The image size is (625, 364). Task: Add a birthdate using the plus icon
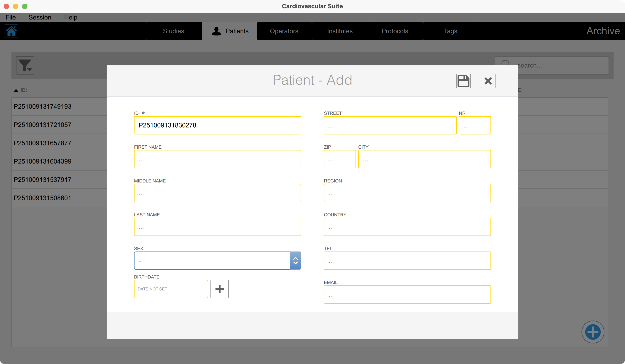click(219, 289)
